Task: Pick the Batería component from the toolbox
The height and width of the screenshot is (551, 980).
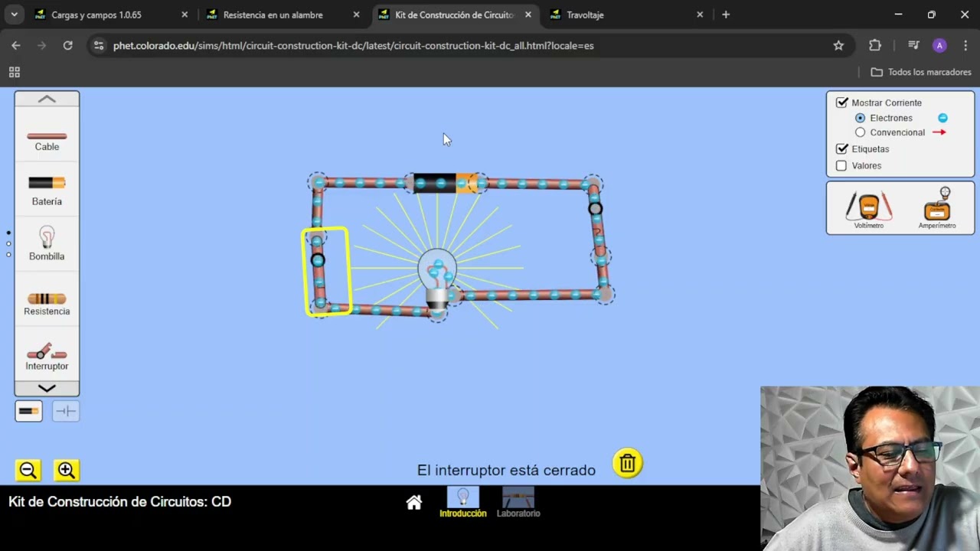Action: [47, 191]
